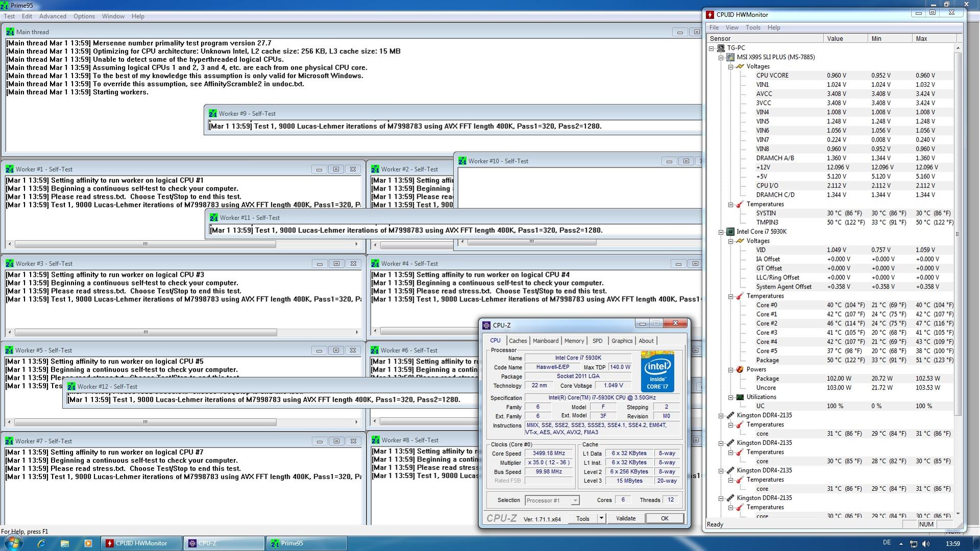980x551 pixels.
Task: Open Windows Media Player from the taskbar
Action: point(88,543)
